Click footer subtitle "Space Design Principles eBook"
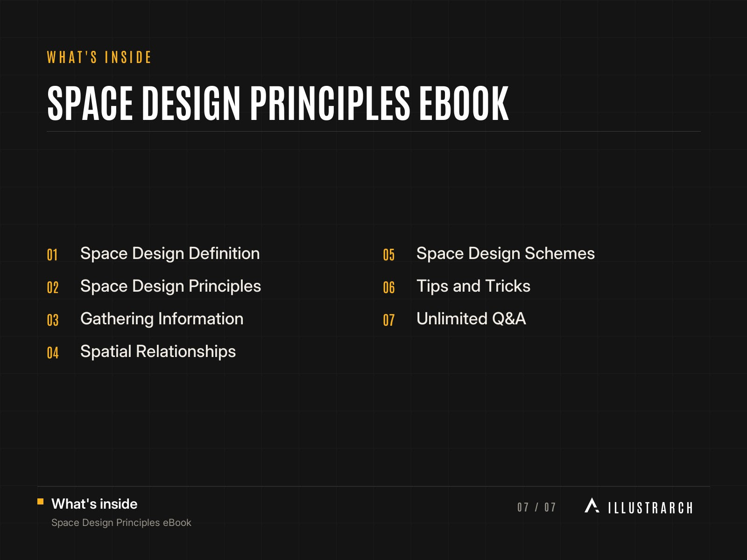747x560 pixels. 121,523
